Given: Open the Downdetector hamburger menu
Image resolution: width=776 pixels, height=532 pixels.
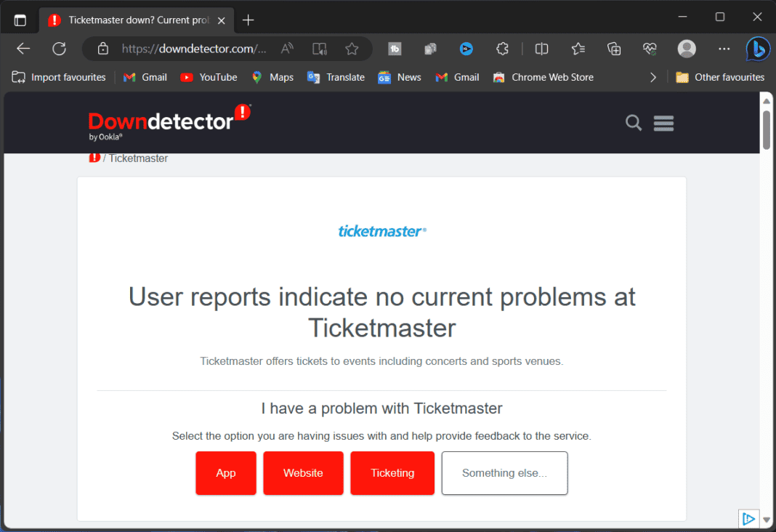Looking at the screenshot, I should (x=663, y=123).
